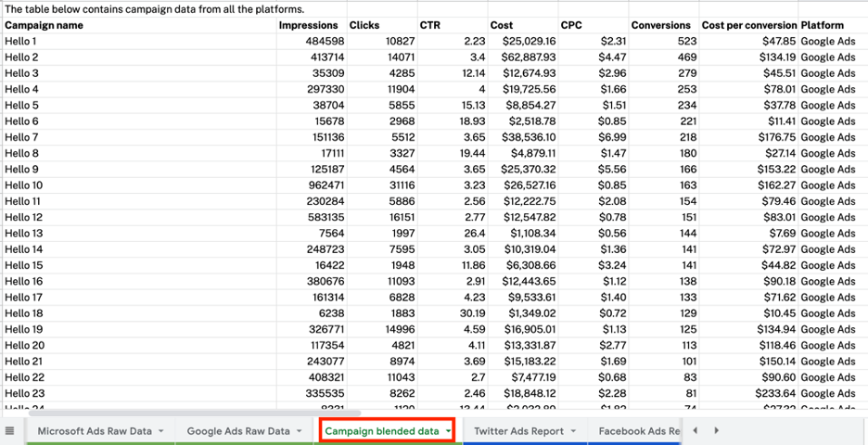Switch to Google Ads Raw Data sheet
Screen dimensions: 868x445
pyautogui.click(x=237, y=431)
